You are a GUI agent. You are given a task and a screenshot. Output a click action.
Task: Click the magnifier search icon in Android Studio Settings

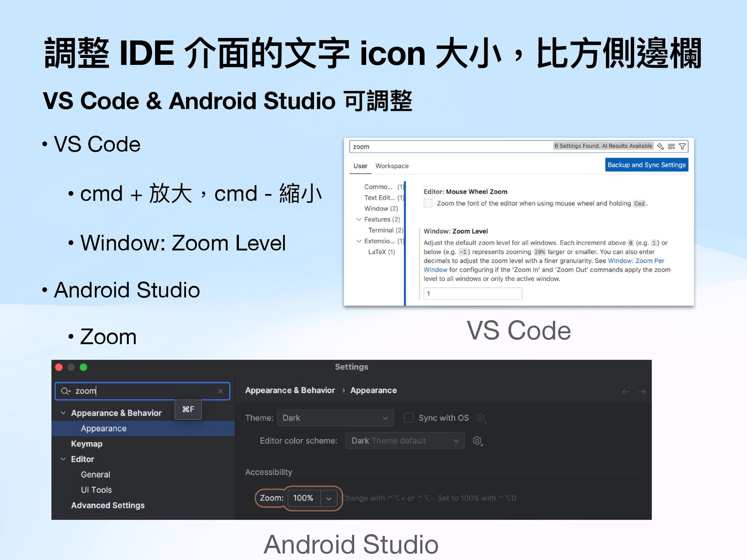(66, 391)
